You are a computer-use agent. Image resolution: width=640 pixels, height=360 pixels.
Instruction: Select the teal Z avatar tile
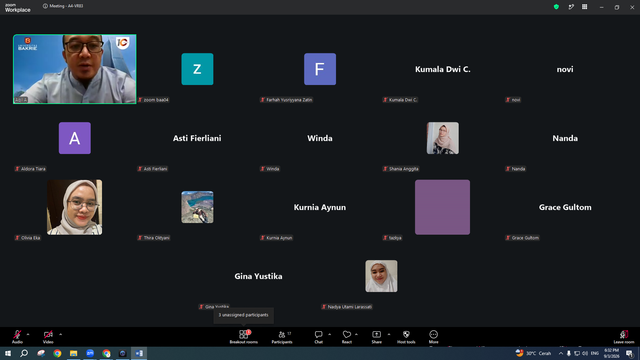(x=197, y=69)
